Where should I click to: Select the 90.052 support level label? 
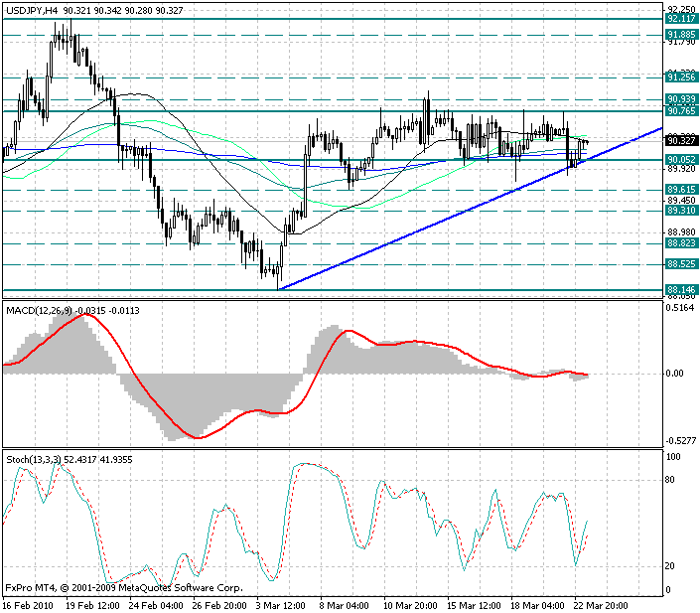(680, 160)
